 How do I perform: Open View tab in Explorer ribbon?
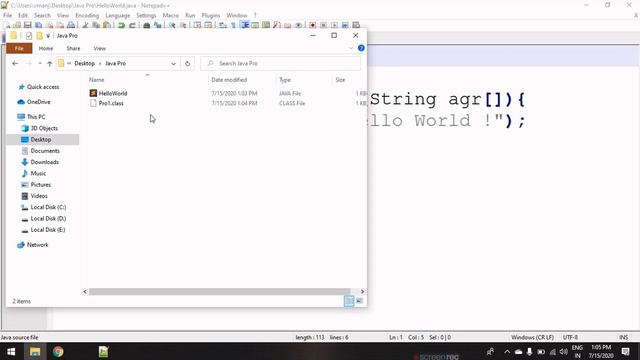[x=100, y=48]
